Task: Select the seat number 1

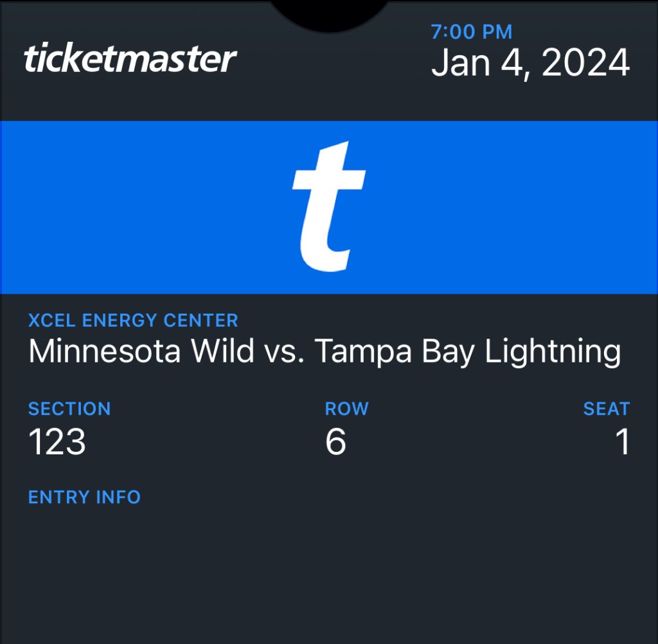Action: [623, 442]
